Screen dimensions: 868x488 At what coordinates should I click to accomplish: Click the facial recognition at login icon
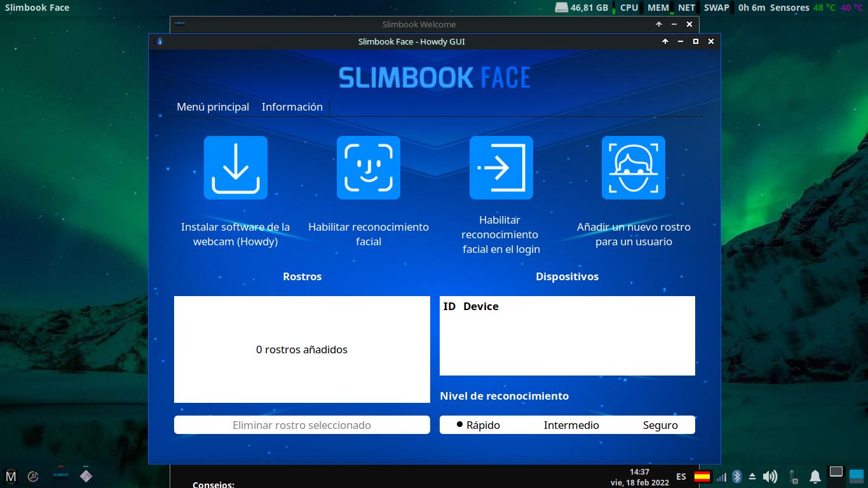[501, 168]
